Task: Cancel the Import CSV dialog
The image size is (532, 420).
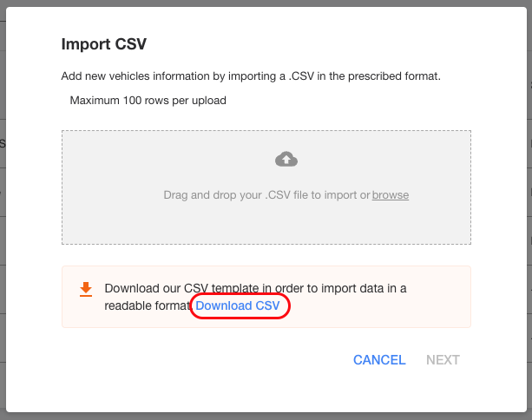Action: [x=379, y=360]
